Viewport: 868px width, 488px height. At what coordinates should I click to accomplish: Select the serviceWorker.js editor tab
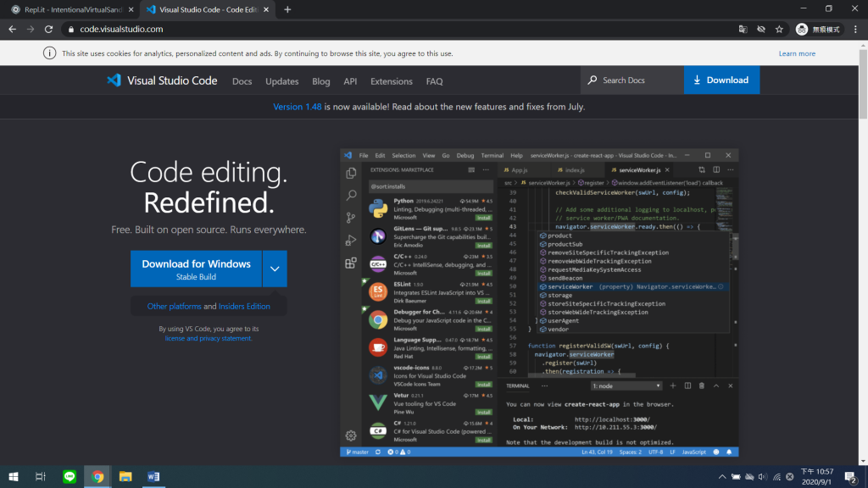pos(641,169)
